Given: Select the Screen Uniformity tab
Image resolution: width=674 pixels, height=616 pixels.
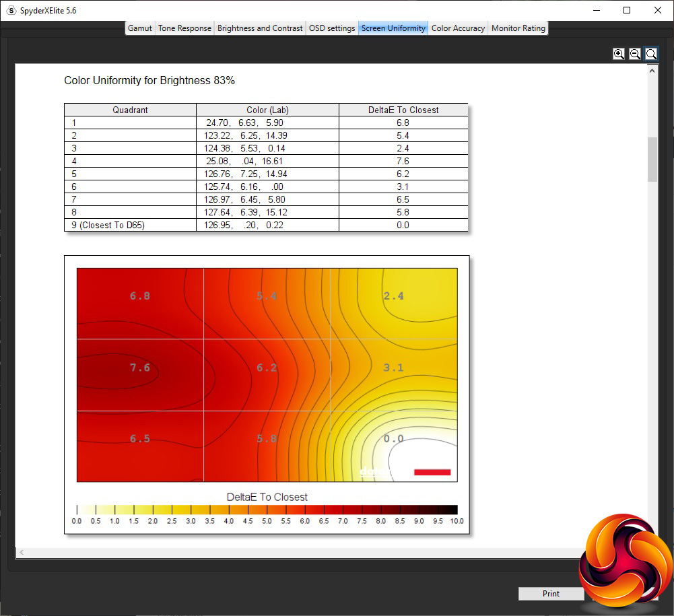Looking at the screenshot, I should pos(393,28).
